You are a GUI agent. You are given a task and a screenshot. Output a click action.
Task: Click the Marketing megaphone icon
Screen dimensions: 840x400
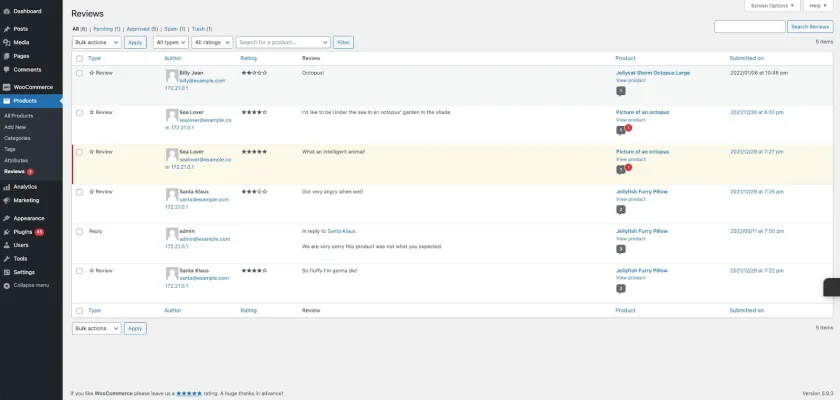(x=6, y=200)
